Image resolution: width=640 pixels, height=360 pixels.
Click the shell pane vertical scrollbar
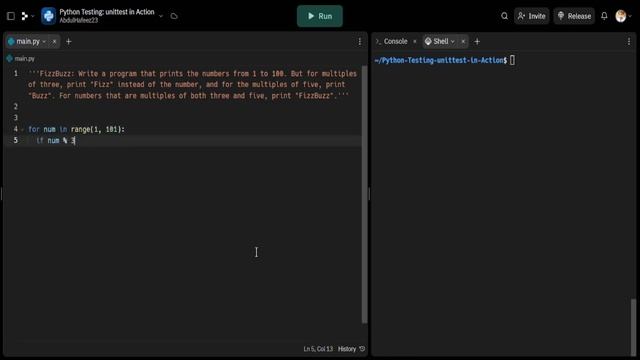point(633,327)
